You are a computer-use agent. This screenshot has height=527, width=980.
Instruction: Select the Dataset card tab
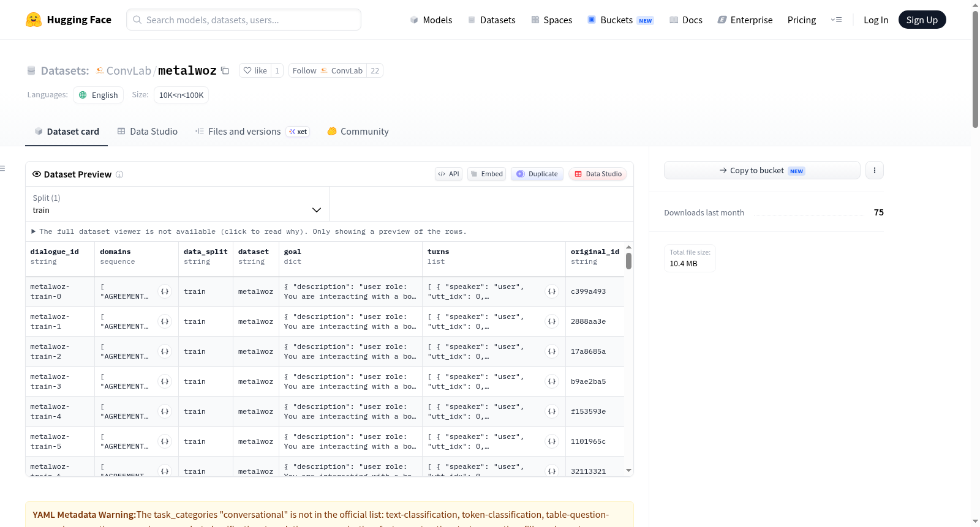pos(67,132)
